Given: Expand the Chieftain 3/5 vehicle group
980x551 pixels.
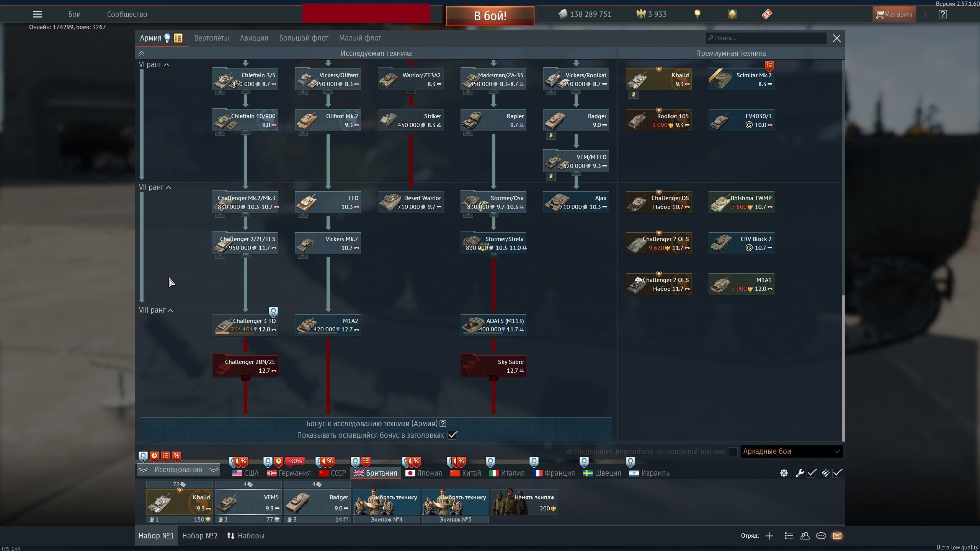Looking at the screenshot, I should (x=245, y=91).
